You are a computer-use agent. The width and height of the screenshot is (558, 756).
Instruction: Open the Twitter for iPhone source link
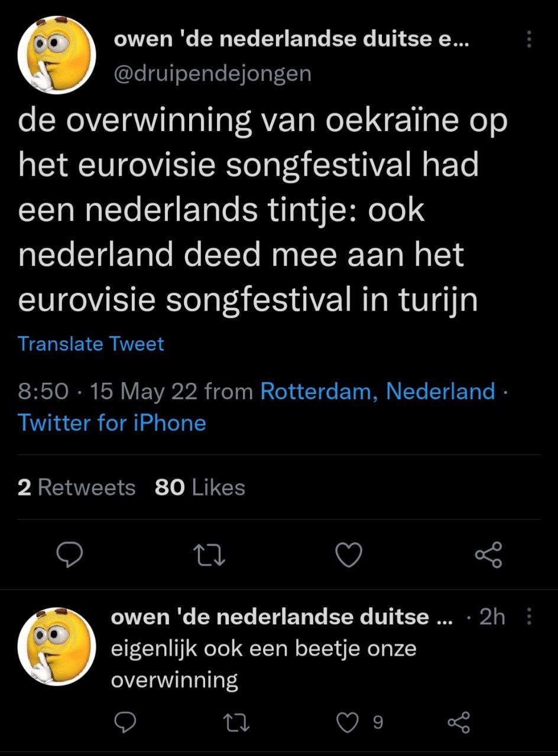pos(112,423)
